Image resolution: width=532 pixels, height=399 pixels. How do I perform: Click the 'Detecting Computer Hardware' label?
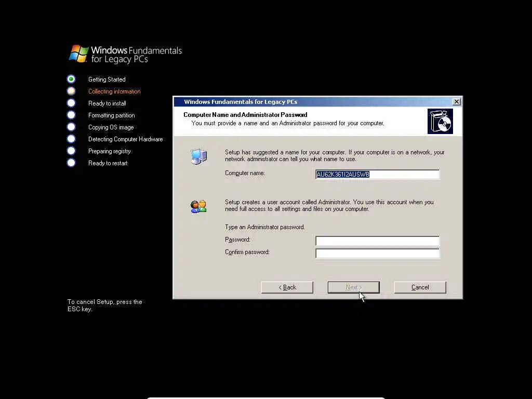pyautogui.click(x=126, y=139)
